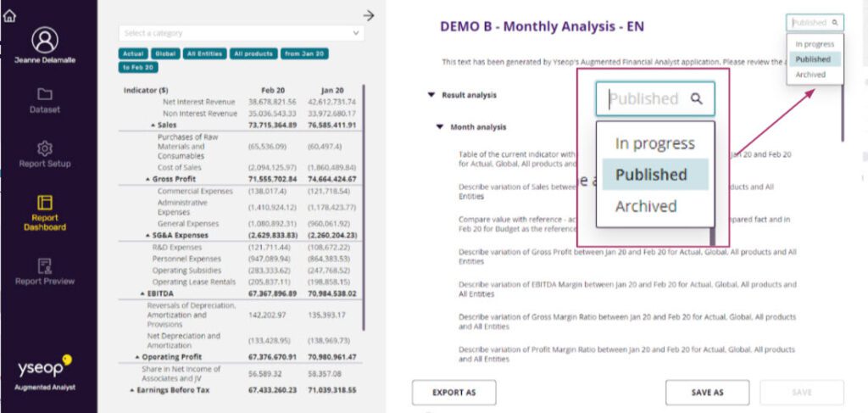868x413 pixels.
Task: Collapse the EBITDA indicator row
Action: pyautogui.click(x=142, y=293)
